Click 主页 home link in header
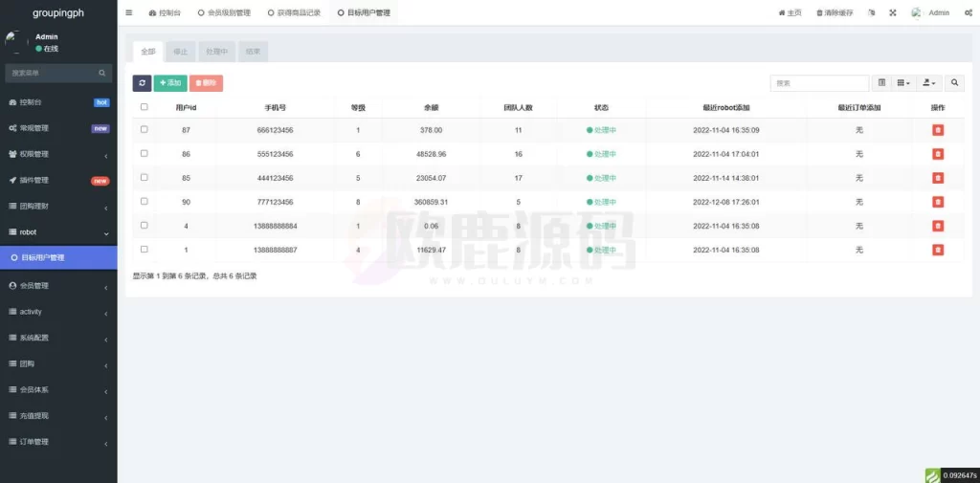This screenshot has width=980, height=483. 790,12
